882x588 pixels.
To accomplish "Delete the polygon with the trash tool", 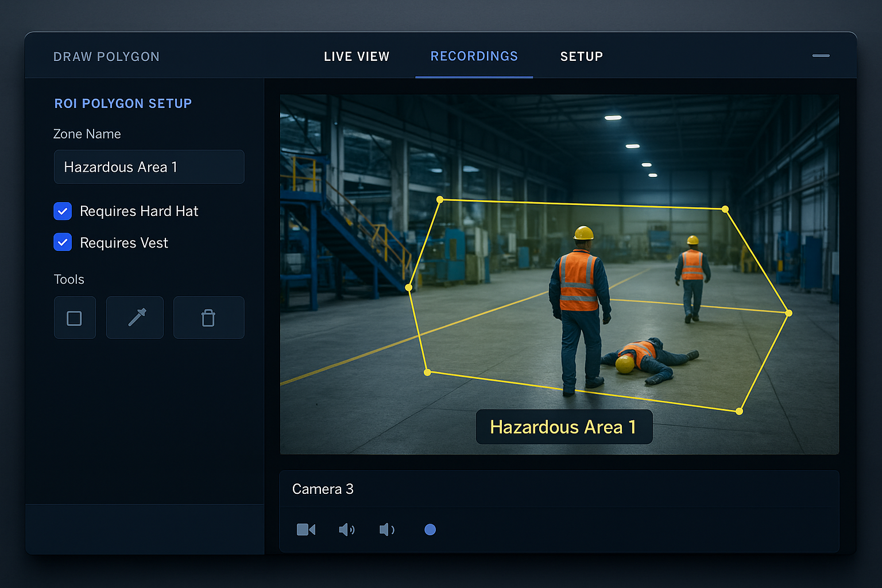I will (x=208, y=317).
